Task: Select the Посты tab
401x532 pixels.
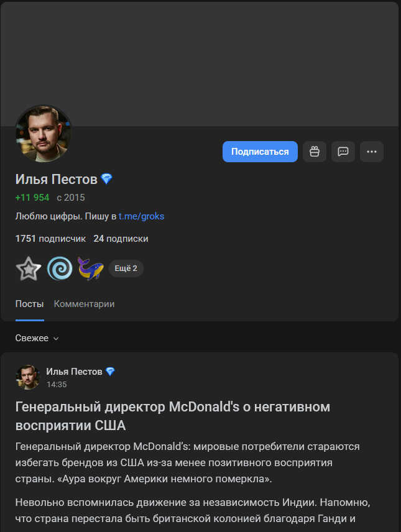Action: click(x=29, y=304)
